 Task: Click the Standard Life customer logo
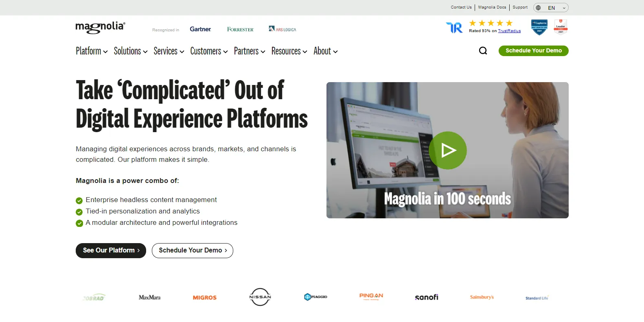537,298
